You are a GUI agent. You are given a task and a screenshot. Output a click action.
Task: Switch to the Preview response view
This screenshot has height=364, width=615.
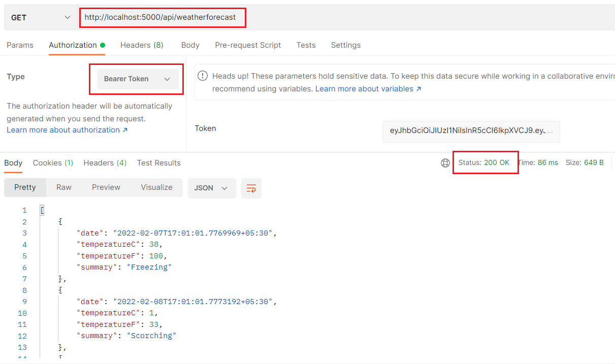(106, 187)
